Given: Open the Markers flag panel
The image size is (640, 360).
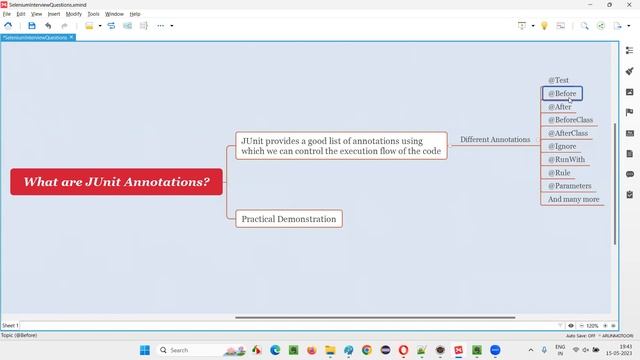Looking at the screenshot, I should [x=629, y=112].
